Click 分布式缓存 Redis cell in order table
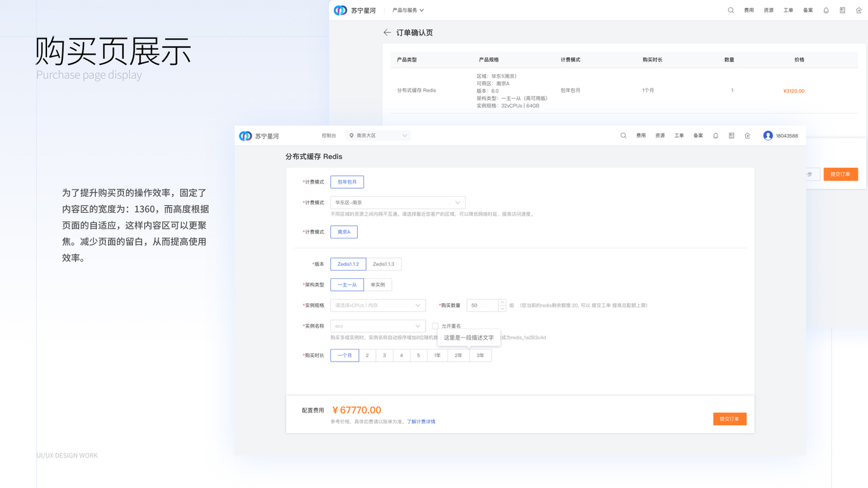868x488 pixels. click(x=416, y=91)
